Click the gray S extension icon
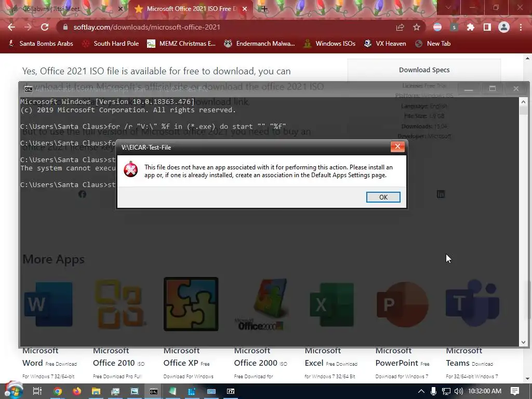Screen dimensions: 532x399 454,27
